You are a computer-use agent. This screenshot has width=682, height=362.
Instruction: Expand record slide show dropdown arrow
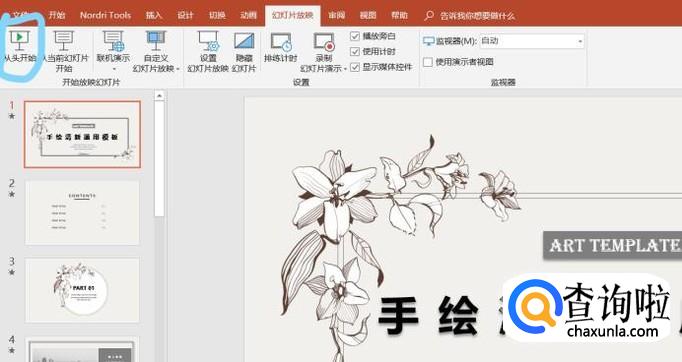click(345, 69)
